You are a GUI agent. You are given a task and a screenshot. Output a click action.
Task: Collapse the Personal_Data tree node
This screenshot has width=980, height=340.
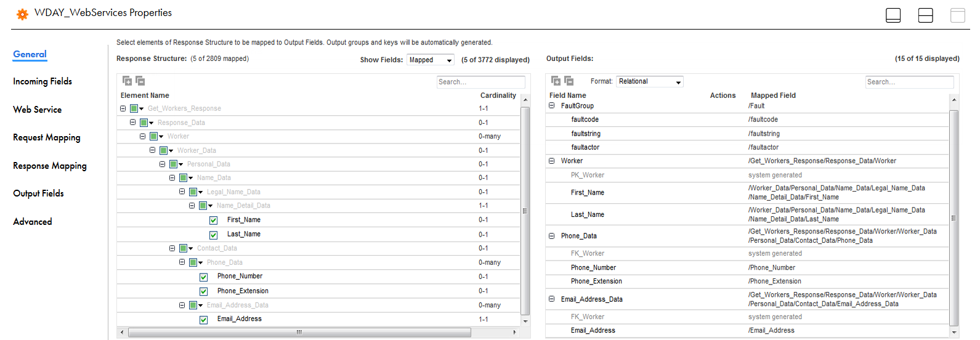click(162, 164)
